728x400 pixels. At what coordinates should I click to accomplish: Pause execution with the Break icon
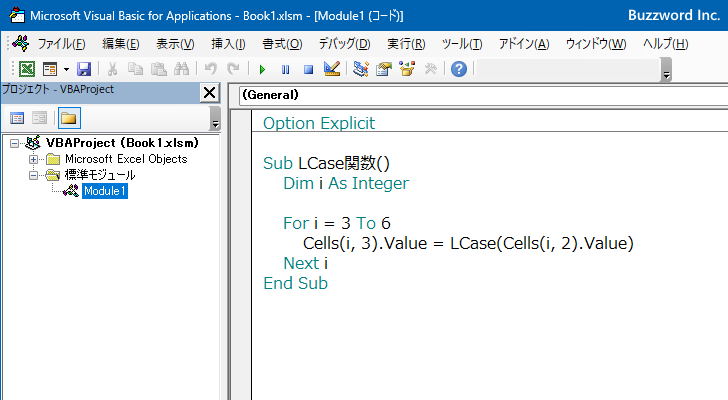click(285, 70)
